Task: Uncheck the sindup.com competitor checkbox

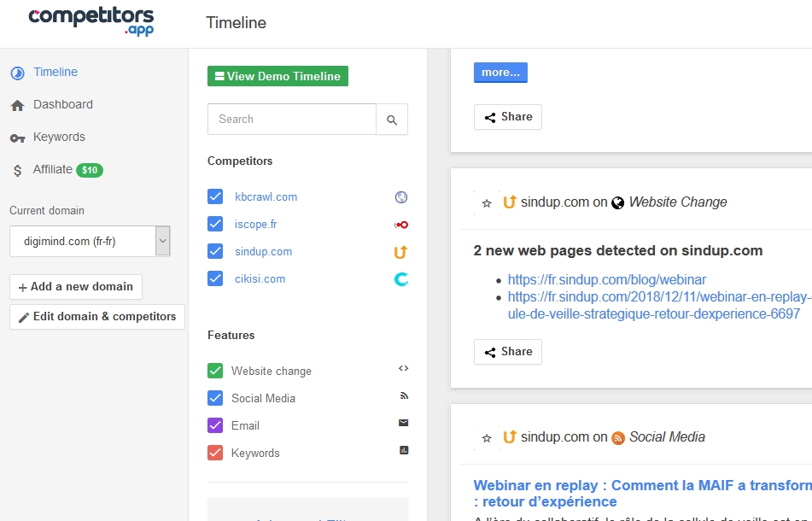Action: click(x=215, y=252)
